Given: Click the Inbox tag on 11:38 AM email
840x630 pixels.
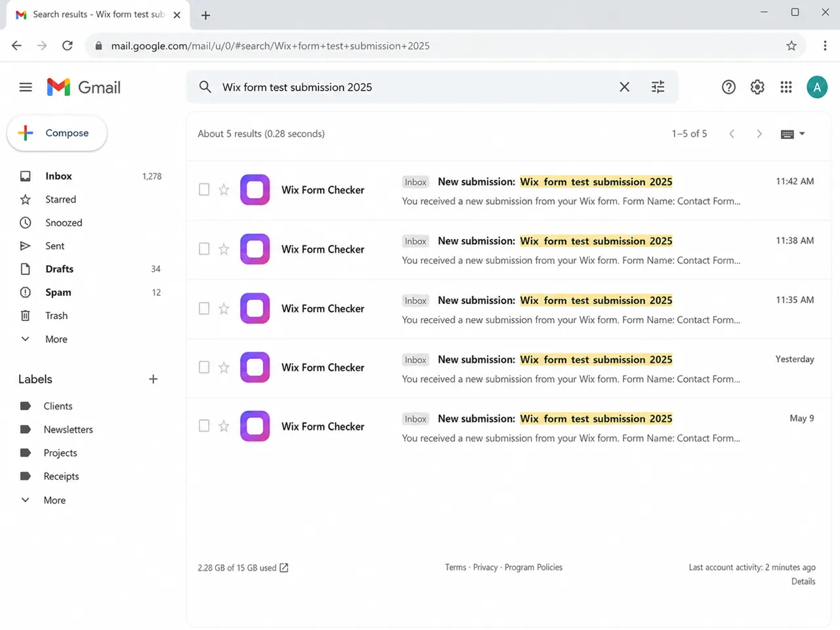Looking at the screenshot, I should coord(415,241).
